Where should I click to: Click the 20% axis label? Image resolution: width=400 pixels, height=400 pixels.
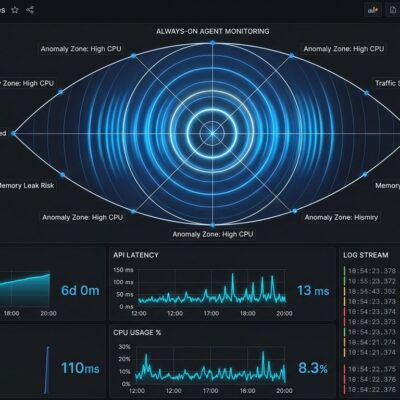pyautogui.click(x=124, y=359)
